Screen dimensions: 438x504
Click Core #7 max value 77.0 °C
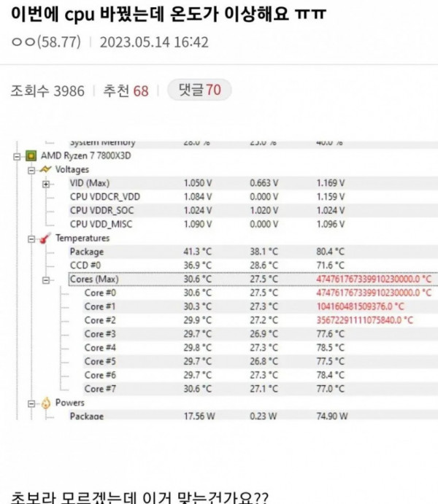click(x=330, y=389)
